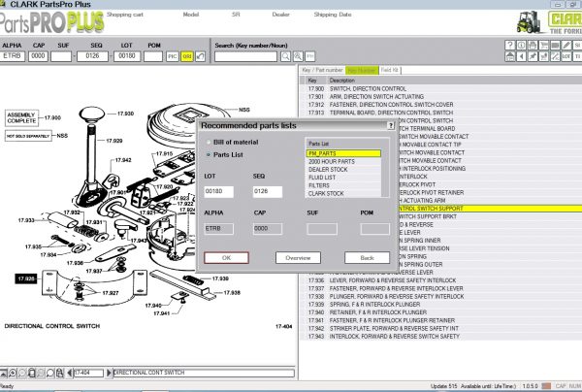Click the add-to-cart icon beside pushpin
582x392 pixels.
point(543,56)
